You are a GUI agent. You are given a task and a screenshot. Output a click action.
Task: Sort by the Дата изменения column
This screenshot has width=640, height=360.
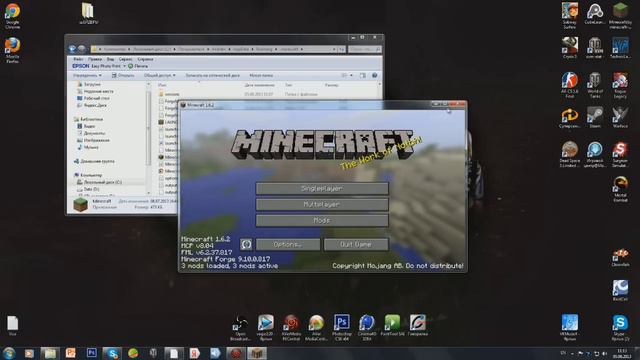pos(259,85)
